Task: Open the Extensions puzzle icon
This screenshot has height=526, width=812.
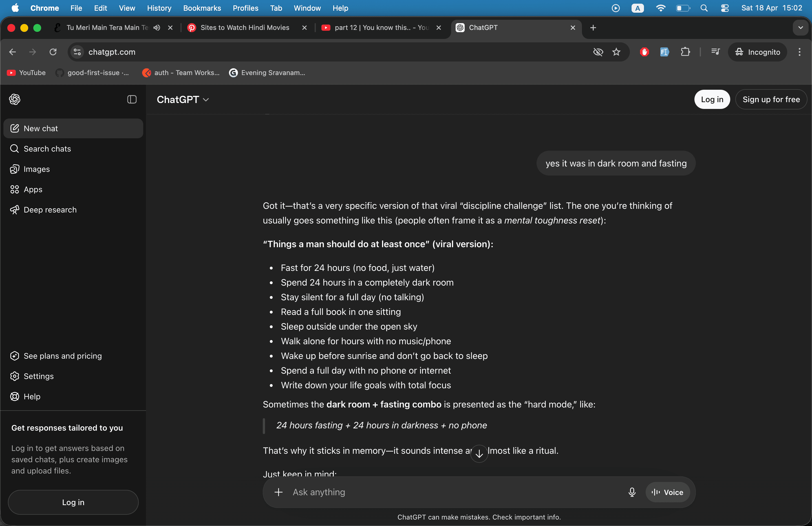Action: (685, 52)
